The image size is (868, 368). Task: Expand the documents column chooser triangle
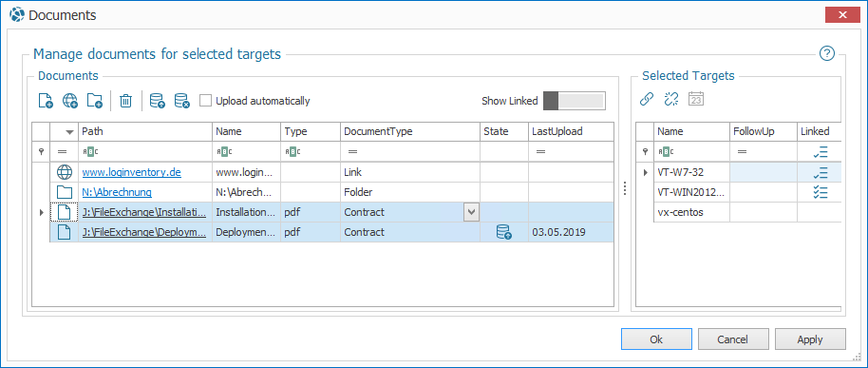tap(69, 132)
